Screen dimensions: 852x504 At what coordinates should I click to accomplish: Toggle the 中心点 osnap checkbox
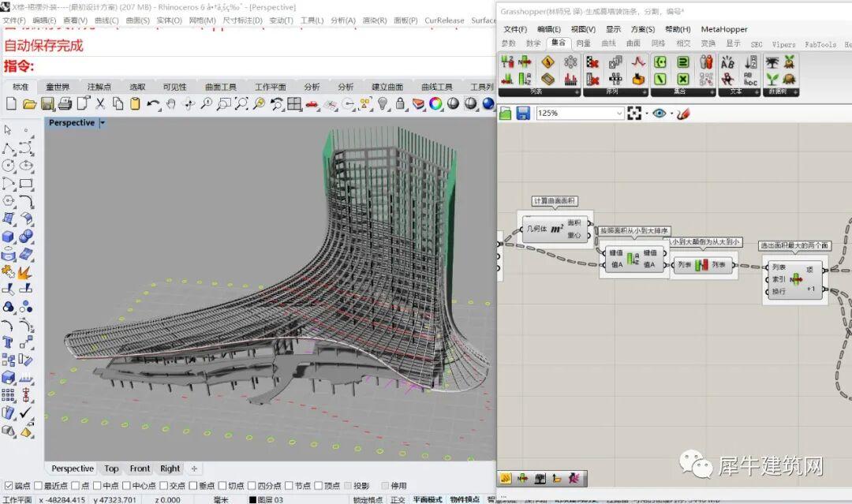point(126,485)
